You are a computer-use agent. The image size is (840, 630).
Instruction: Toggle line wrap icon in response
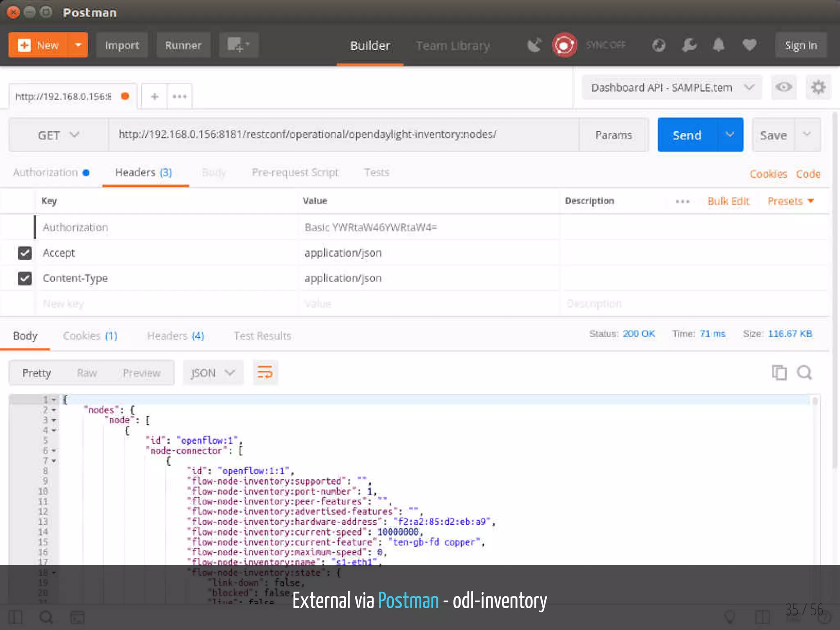pos(265,373)
